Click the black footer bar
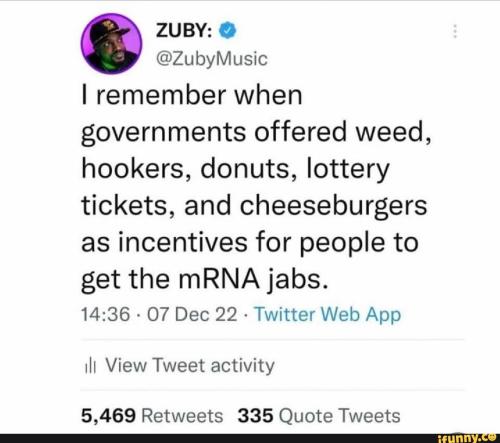Image resolution: width=500 pixels, height=443 pixels. (250, 439)
